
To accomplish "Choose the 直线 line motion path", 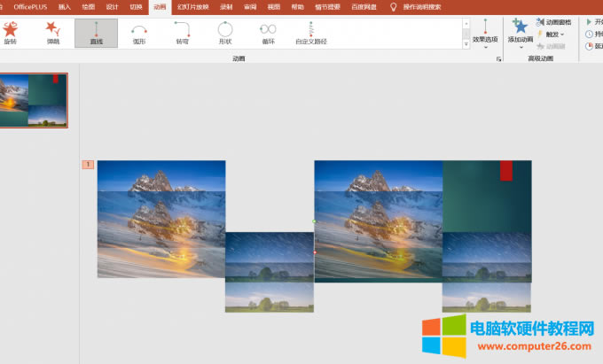I will tap(95, 32).
